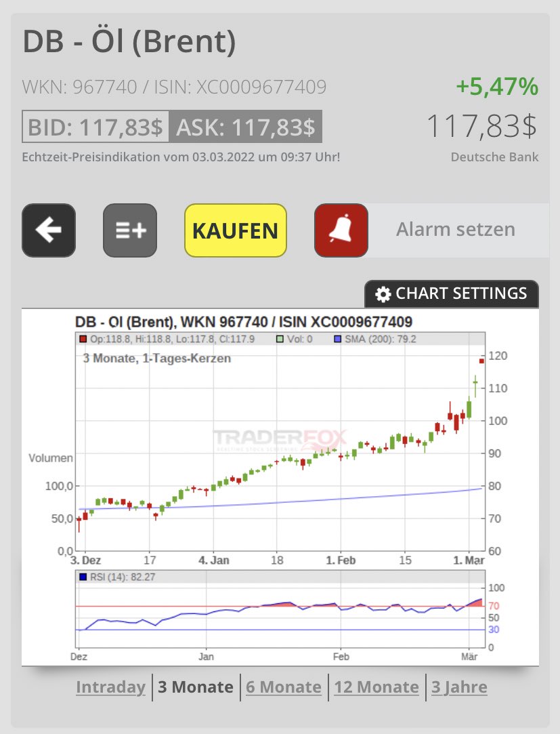Click the Echtzeit-Preisindikation timestamp line
560x734 pixels.
tap(181, 157)
